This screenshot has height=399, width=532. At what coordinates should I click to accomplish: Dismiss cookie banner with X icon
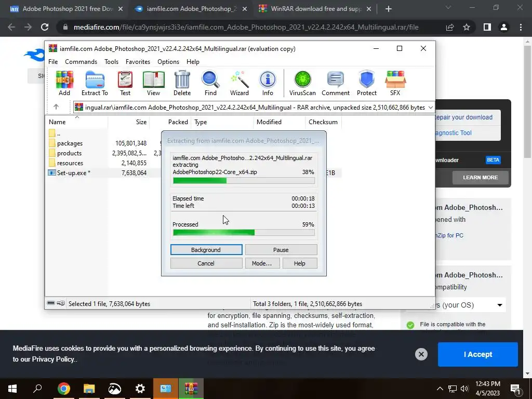(421, 354)
